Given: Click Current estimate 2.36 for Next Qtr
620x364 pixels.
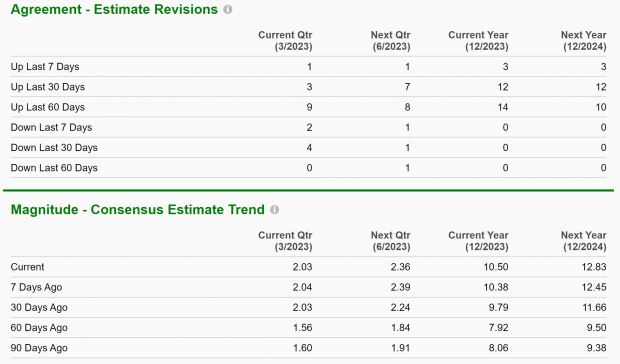Looking at the screenshot, I should 401,267.
